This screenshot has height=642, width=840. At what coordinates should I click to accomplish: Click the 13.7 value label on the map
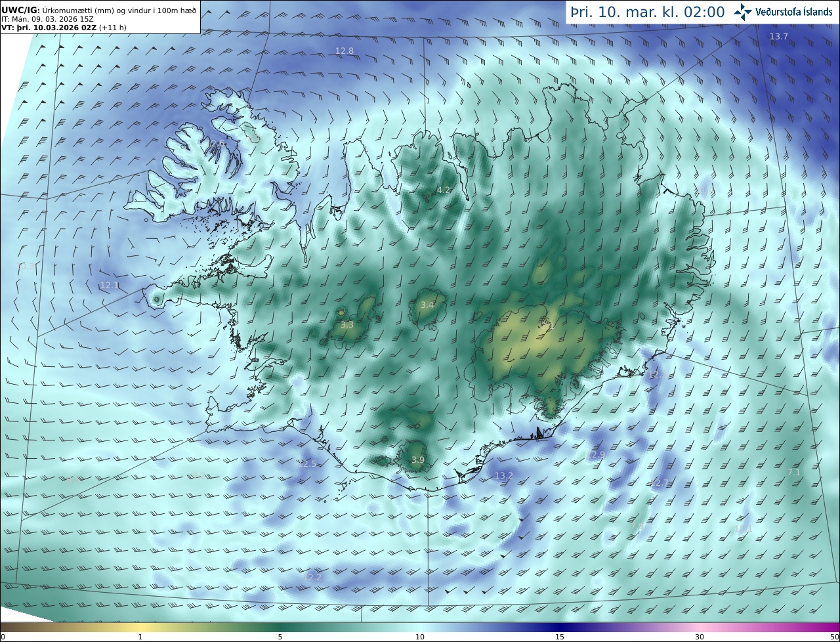(778, 37)
